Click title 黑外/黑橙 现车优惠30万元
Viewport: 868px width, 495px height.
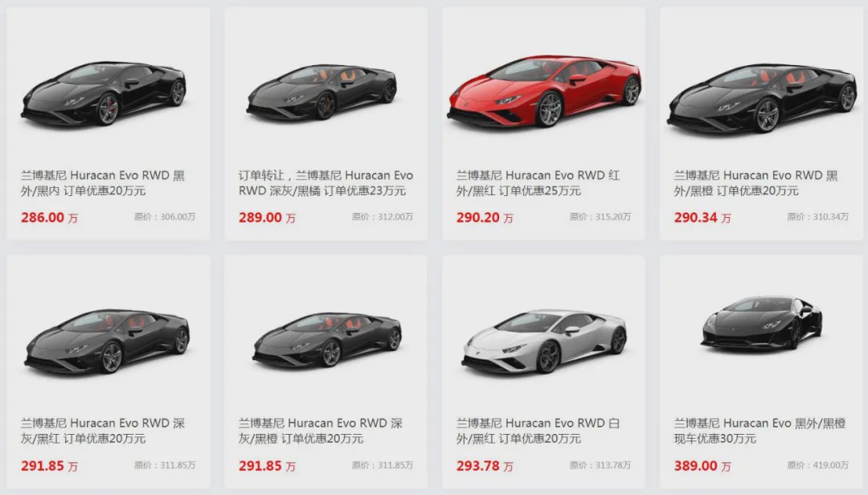pyautogui.click(x=759, y=431)
